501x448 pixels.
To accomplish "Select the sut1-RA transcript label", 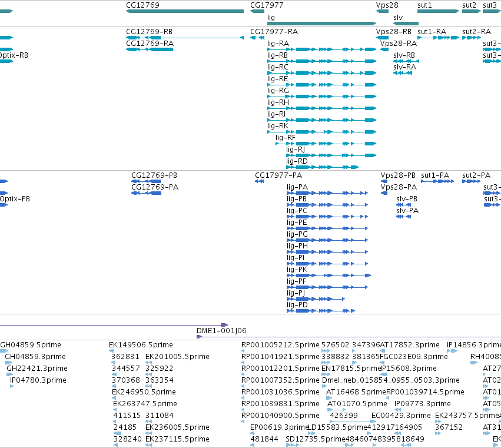I will [x=432, y=32].
